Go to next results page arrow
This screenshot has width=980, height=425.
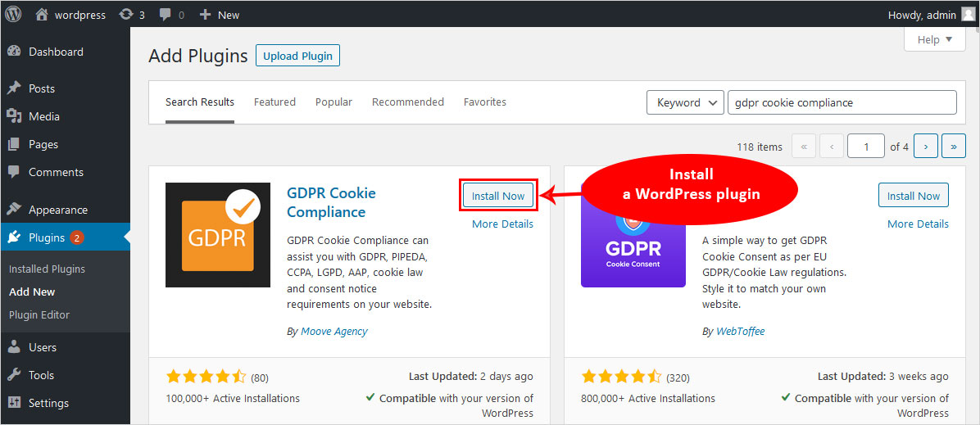(x=925, y=147)
